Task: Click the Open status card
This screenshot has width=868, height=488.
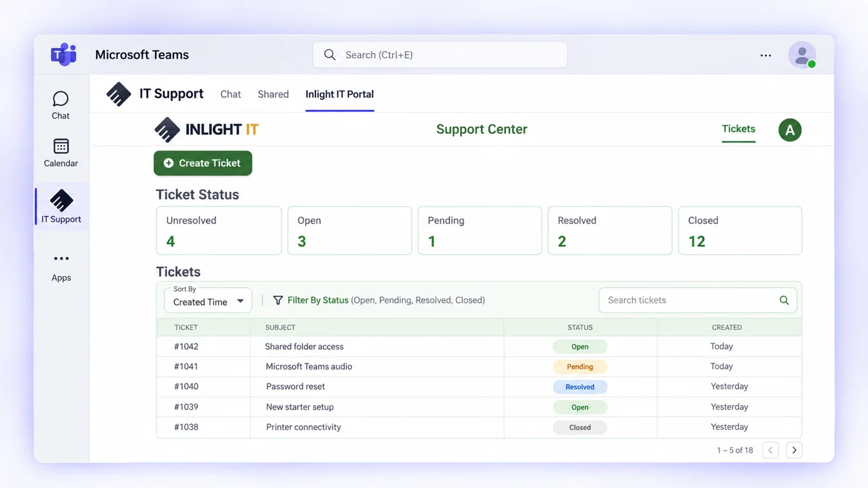Action: (350, 231)
